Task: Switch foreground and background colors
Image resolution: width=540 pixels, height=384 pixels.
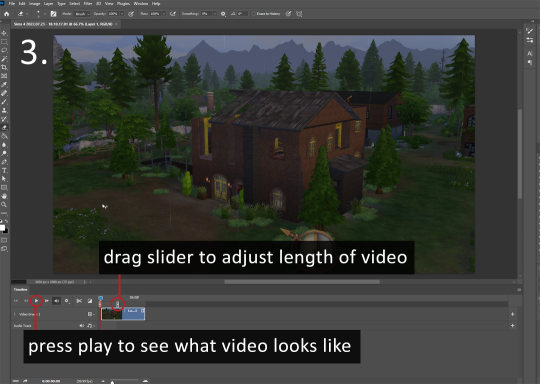Action: [6, 221]
